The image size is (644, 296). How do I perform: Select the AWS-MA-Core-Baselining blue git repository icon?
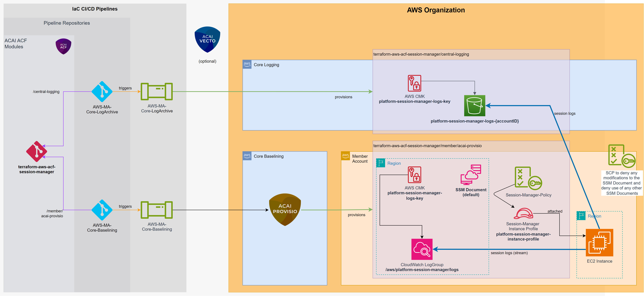coord(102,210)
